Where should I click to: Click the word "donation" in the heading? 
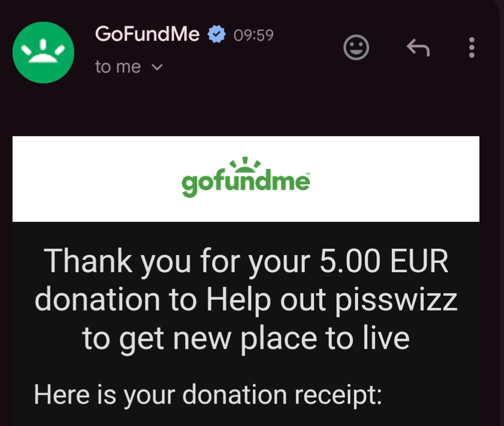click(x=97, y=300)
